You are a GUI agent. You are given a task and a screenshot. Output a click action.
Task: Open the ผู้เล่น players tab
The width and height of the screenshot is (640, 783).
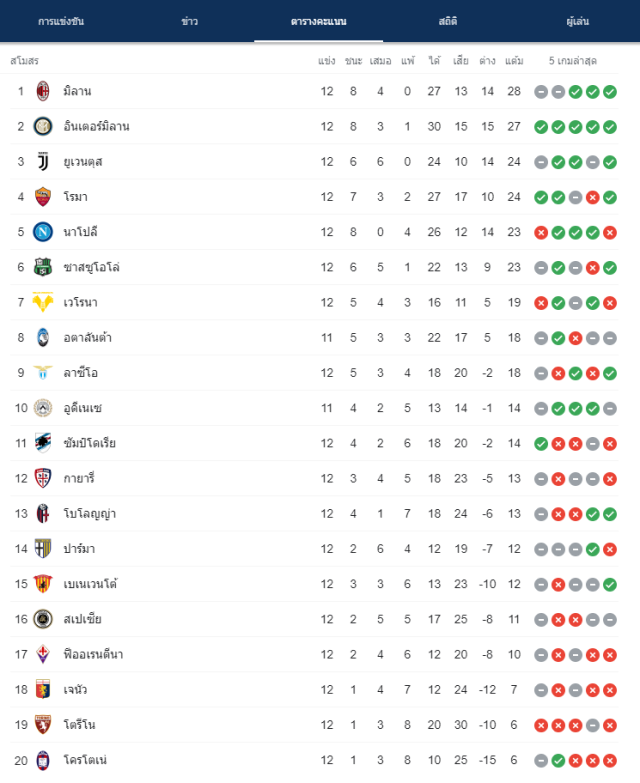pos(578,21)
